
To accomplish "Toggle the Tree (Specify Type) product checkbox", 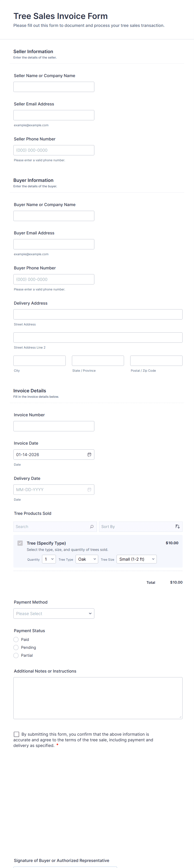I will coord(20,543).
